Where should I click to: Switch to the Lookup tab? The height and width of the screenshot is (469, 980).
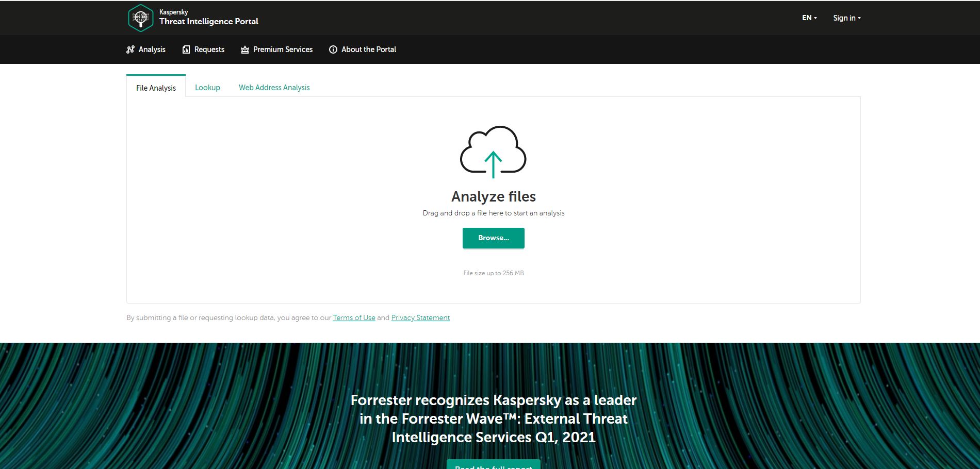[x=207, y=88]
